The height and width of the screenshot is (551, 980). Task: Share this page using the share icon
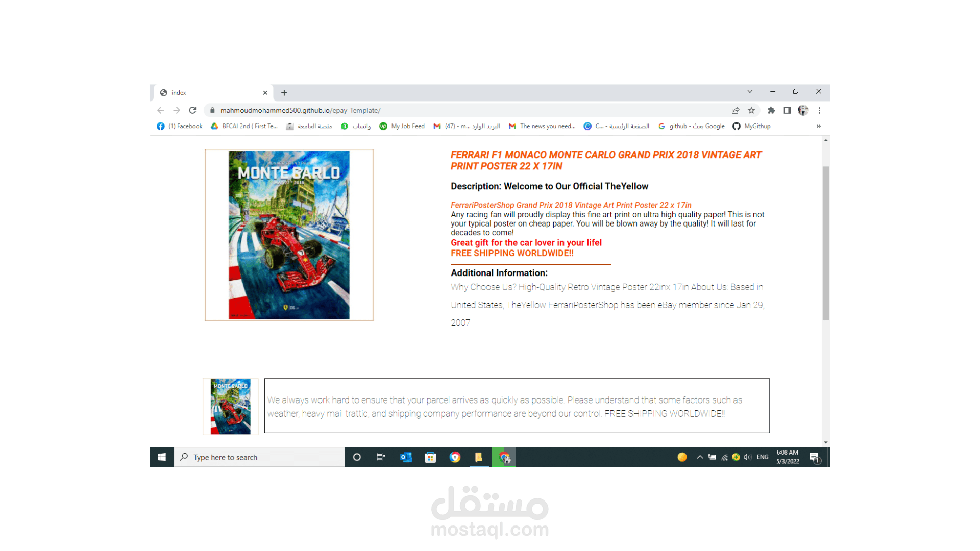point(736,110)
